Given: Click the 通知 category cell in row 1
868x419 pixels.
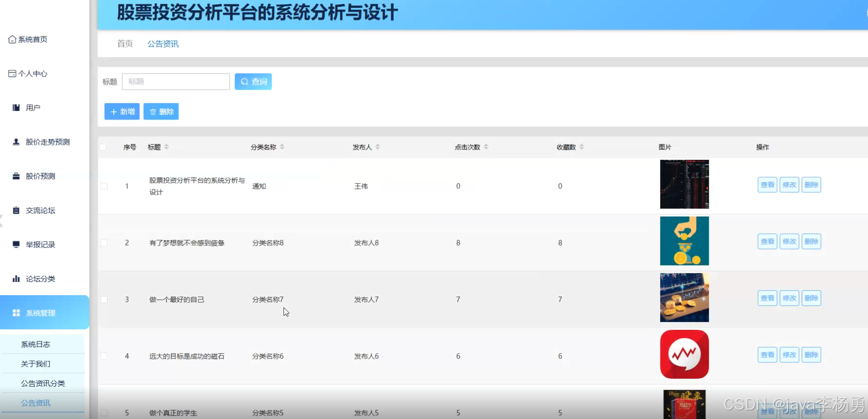Looking at the screenshot, I should point(259,186).
